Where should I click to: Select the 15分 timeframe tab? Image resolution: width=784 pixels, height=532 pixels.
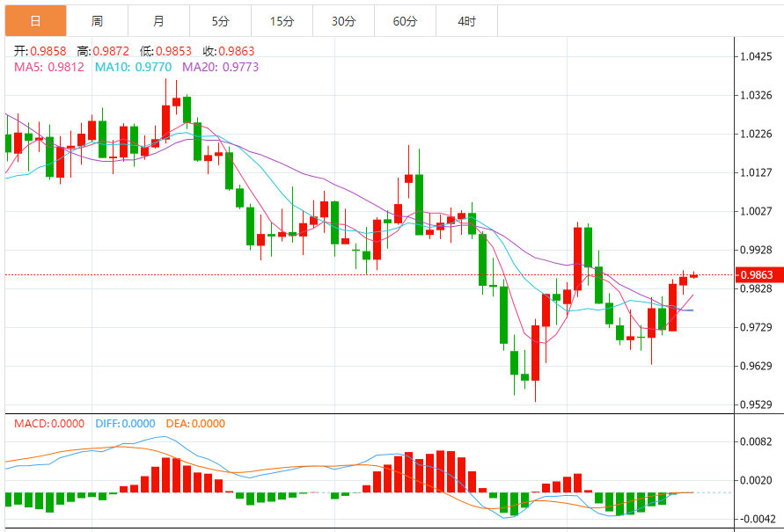click(282, 20)
